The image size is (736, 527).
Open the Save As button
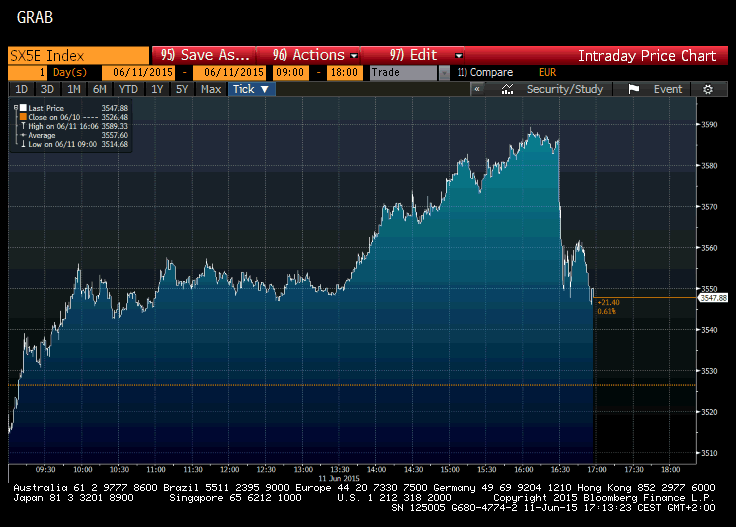click(x=204, y=55)
